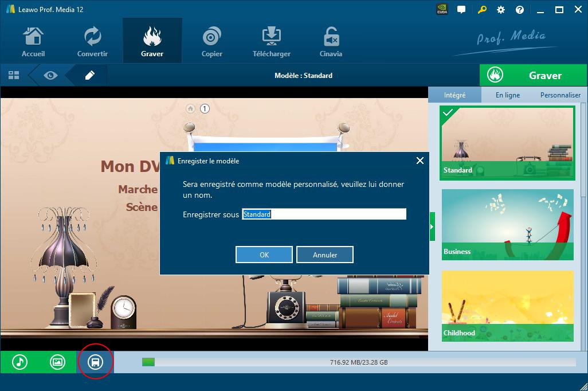
Task: Open the Accueil home module
Action: (33, 42)
